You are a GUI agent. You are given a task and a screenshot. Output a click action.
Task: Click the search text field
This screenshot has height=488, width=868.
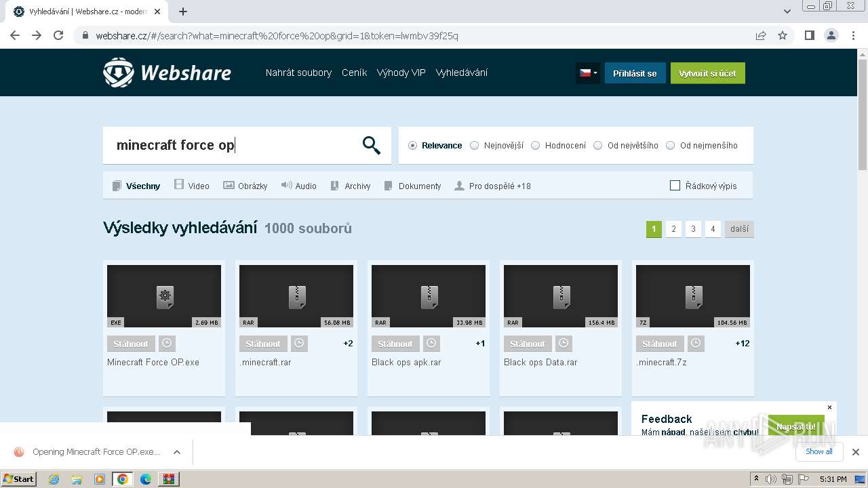pos(234,145)
